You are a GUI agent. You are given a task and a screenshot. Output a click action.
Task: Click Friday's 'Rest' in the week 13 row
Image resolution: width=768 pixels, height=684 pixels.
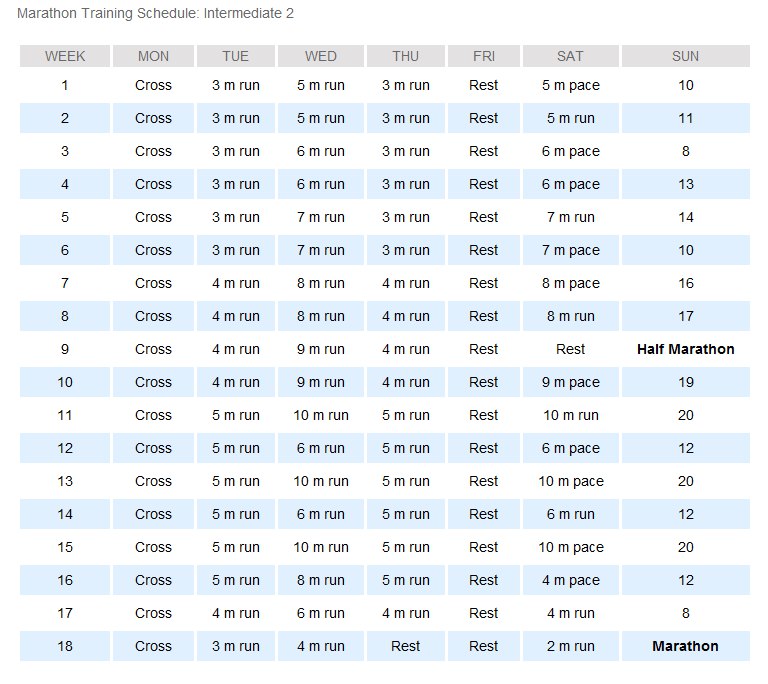click(x=483, y=481)
